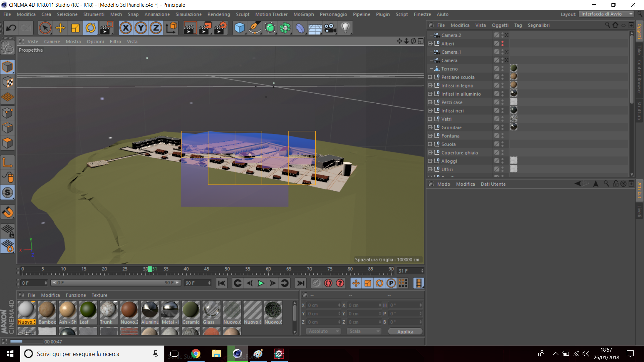Click the Play forward button

coord(261,283)
